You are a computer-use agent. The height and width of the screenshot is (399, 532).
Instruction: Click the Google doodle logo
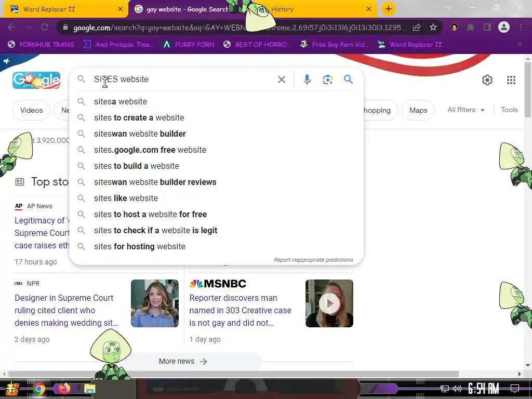pos(36,80)
